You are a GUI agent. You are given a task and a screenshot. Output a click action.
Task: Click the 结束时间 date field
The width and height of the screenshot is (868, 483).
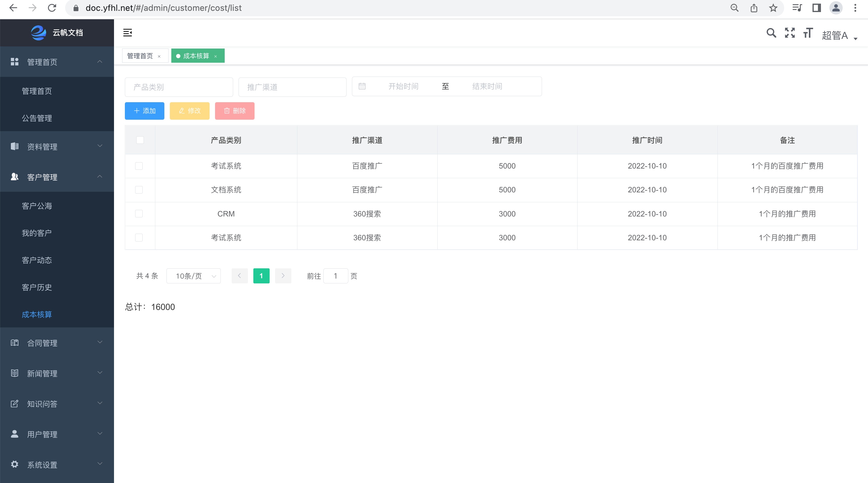pyautogui.click(x=487, y=86)
